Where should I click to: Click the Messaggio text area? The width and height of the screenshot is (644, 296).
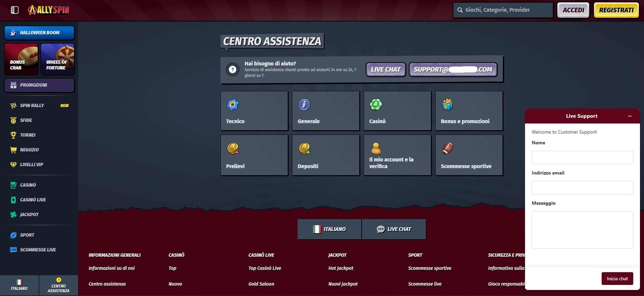pyautogui.click(x=582, y=230)
